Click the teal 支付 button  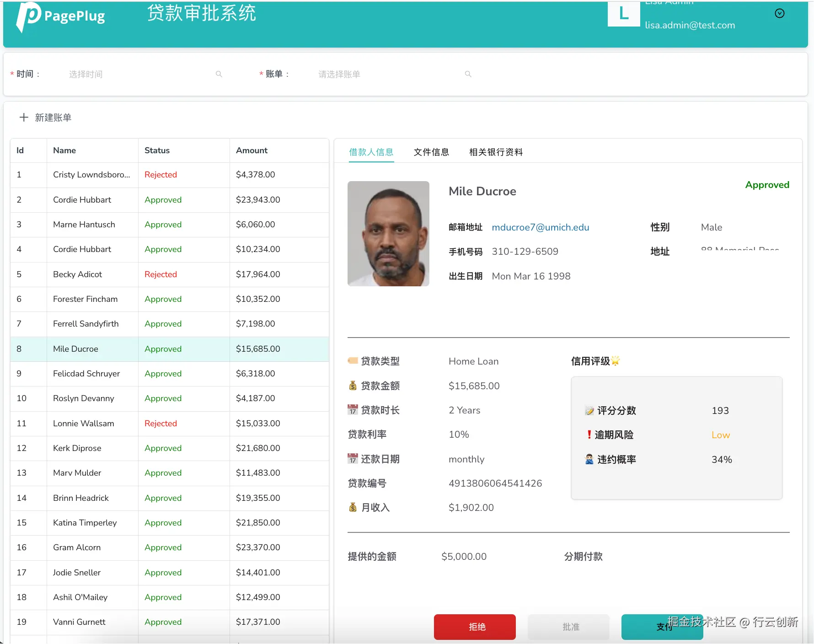662,627
